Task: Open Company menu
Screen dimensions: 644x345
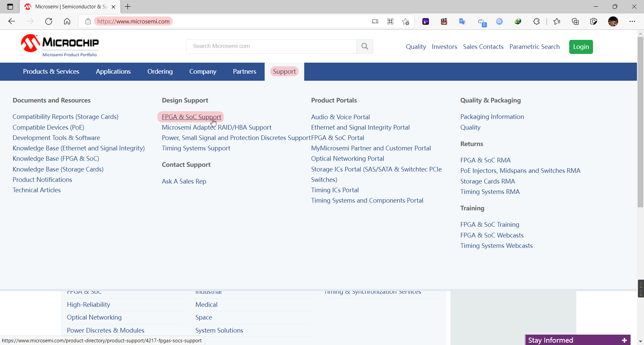Action: click(x=203, y=71)
